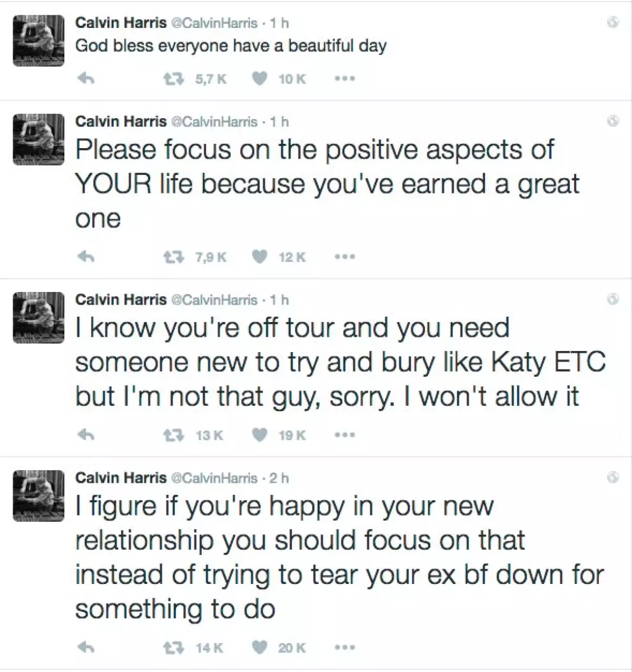
Task: Like the 'God bless everyone' tweet
Action: tap(260, 79)
